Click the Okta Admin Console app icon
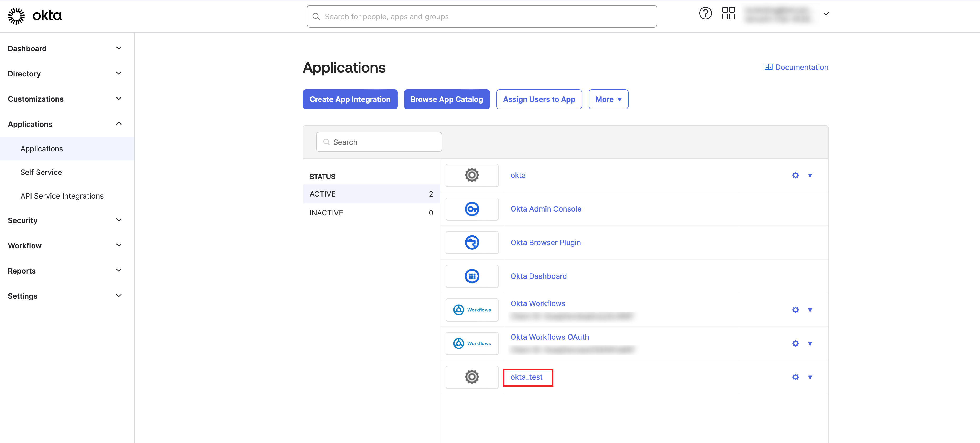 click(472, 209)
